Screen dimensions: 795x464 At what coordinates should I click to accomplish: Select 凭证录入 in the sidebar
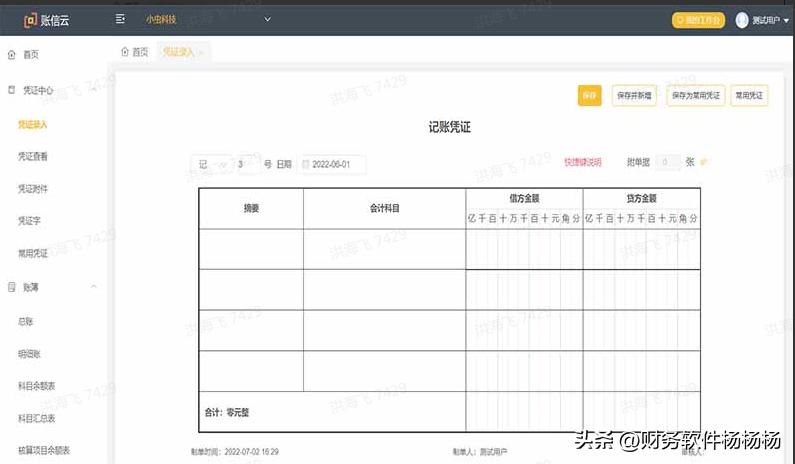[x=32, y=124]
